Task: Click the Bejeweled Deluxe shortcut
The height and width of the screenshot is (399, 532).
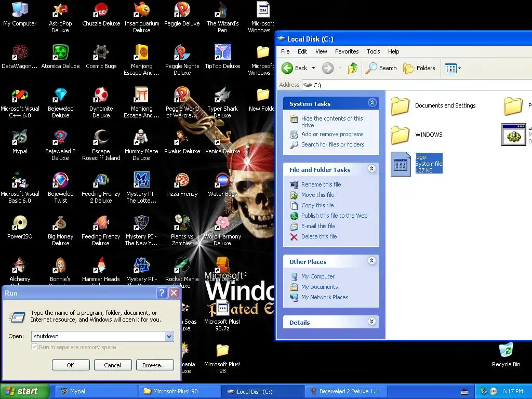Action: coord(60,102)
